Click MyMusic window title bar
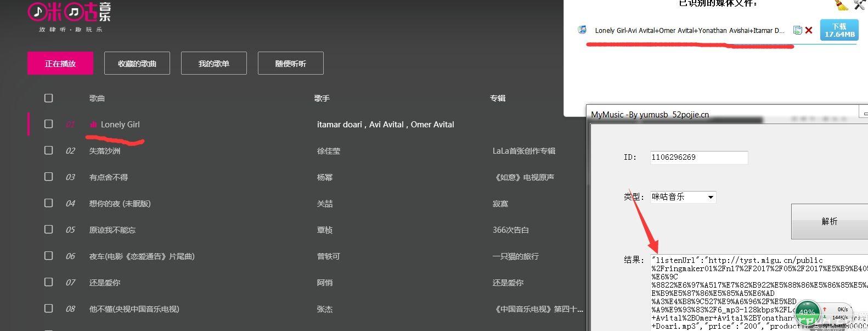The width and height of the screenshot is (868, 331). click(x=727, y=114)
